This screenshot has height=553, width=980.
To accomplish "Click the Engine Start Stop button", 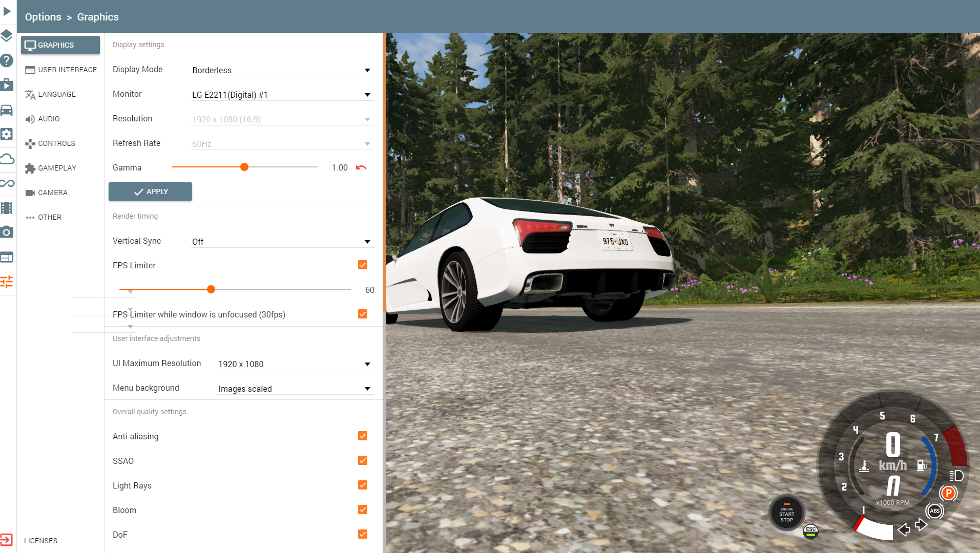I will pyautogui.click(x=787, y=513).
